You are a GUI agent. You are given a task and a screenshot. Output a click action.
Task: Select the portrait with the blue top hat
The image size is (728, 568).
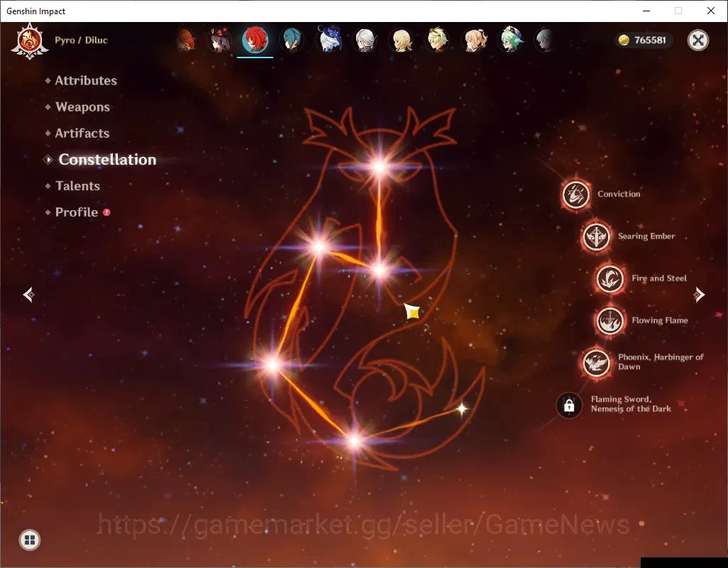pyautogui.click(x=330, y=39)
